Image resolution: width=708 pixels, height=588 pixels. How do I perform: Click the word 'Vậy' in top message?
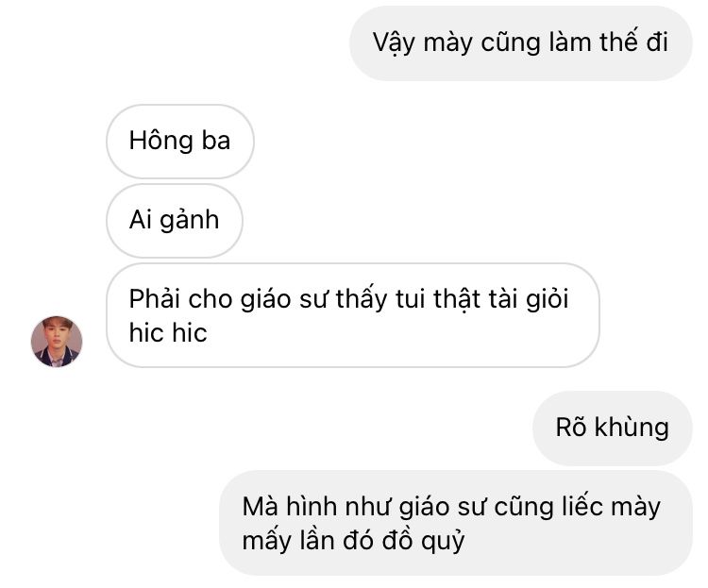[x=394, y=43]
